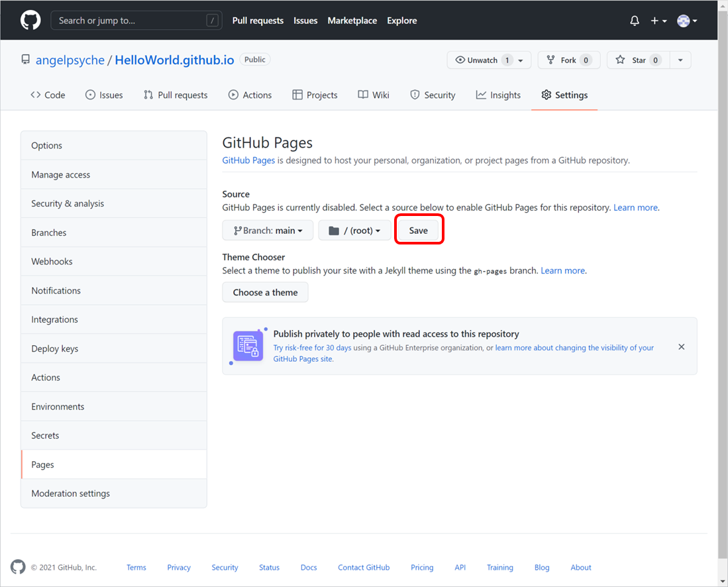Open Secrets settings
Viewport: 728px width, 587px height.
(x=114, y=435)
